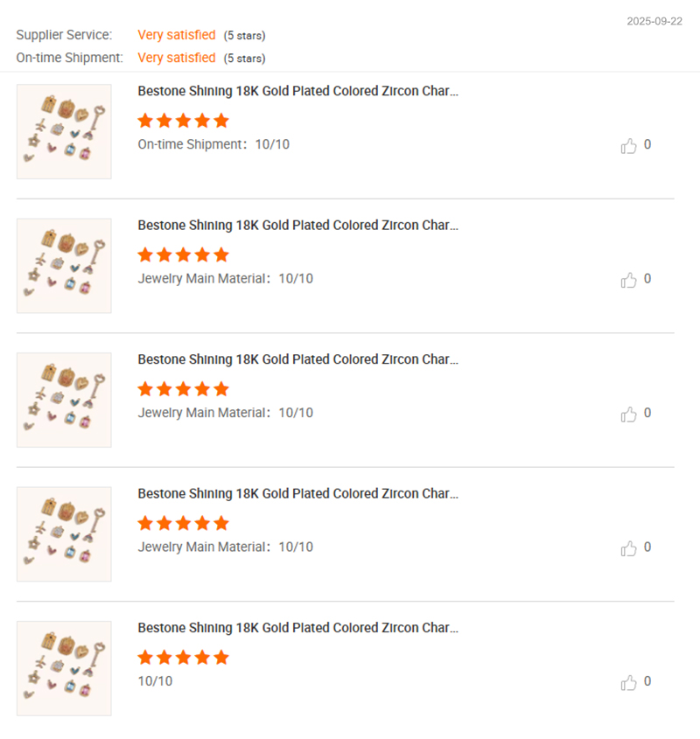
Task: Click the thumbs-up icon on the third review
Action: (628, 414)
